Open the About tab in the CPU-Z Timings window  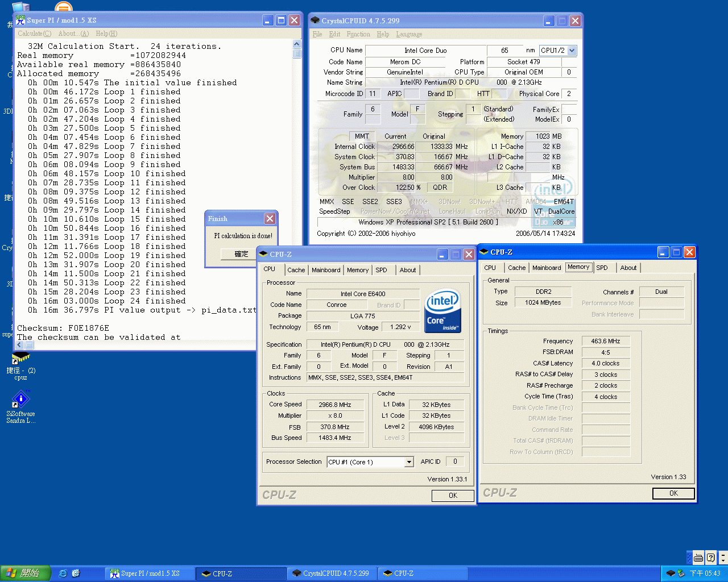(x=628, y=268)
